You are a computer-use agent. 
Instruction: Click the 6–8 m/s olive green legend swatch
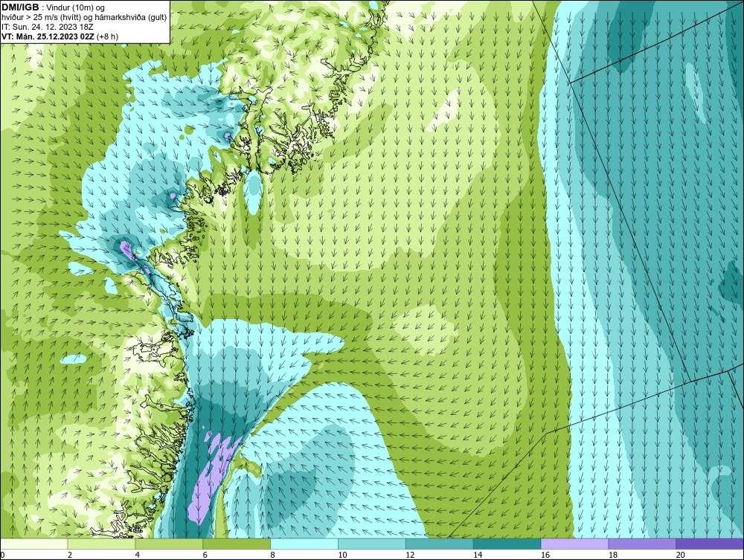237,544
